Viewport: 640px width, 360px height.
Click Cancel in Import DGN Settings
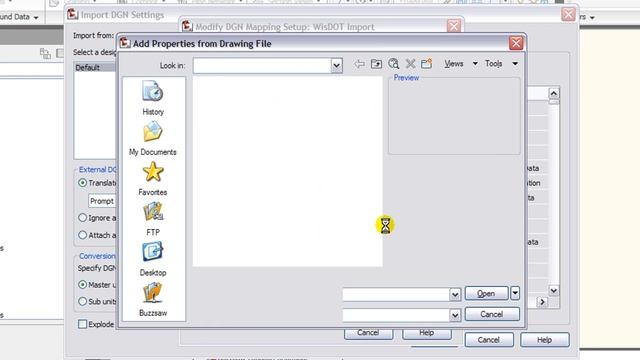(489, 340)
